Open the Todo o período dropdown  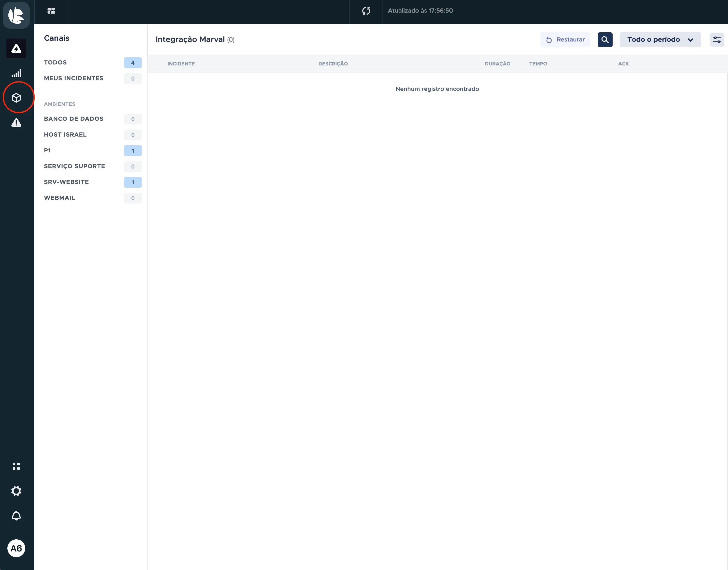(x=660, y=40)
